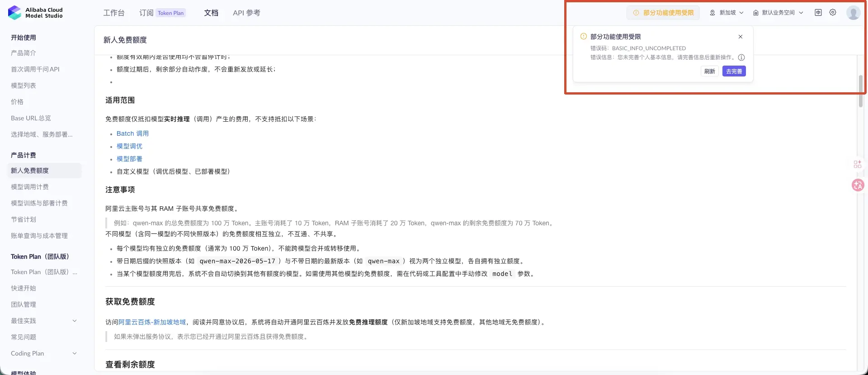Open the Batch 调用 link
This screenshot has height=375, width=868.
pos(132,133)
